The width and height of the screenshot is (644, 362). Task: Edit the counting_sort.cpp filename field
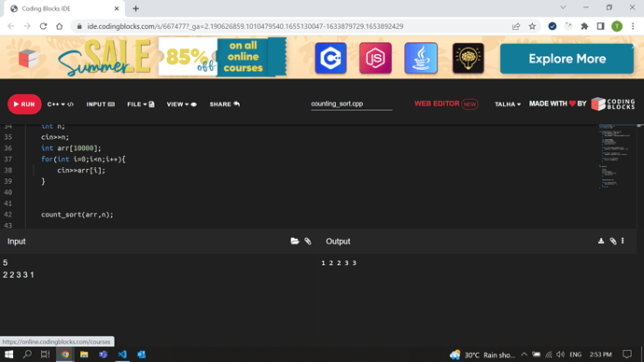pos(352,104)
